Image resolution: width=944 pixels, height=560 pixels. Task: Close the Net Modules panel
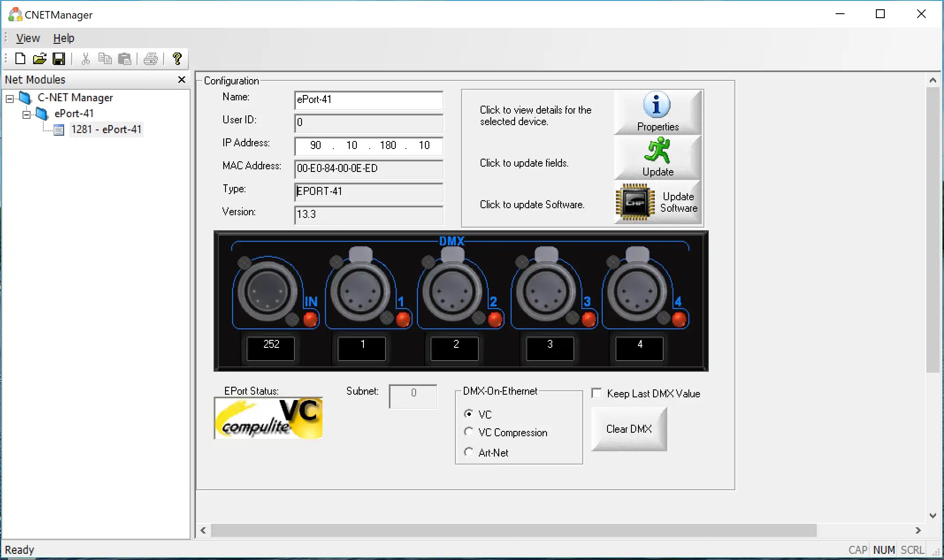[x=181, y=80]
